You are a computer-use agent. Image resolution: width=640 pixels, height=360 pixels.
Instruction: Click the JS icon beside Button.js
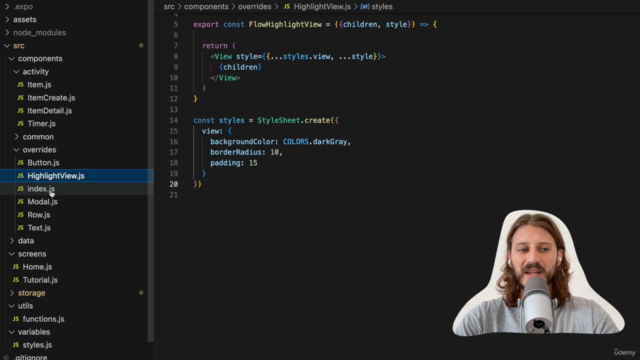(20, 162)
